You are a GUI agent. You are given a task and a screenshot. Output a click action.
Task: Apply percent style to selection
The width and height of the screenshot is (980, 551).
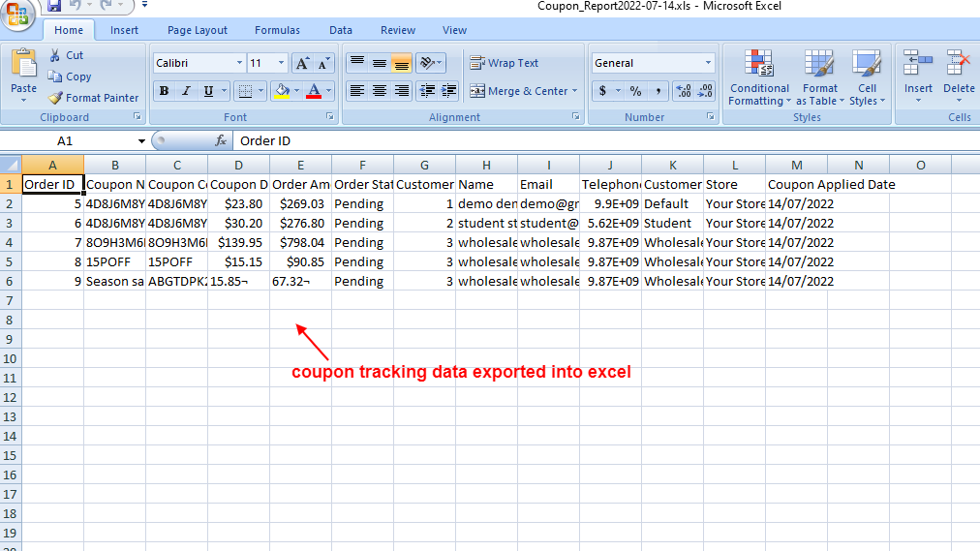pos(635,91)
